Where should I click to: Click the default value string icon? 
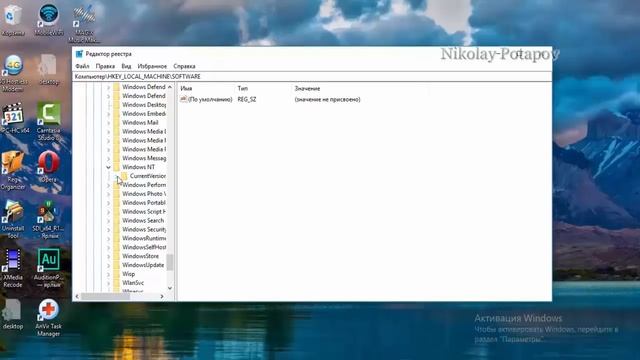pos(184,99)
